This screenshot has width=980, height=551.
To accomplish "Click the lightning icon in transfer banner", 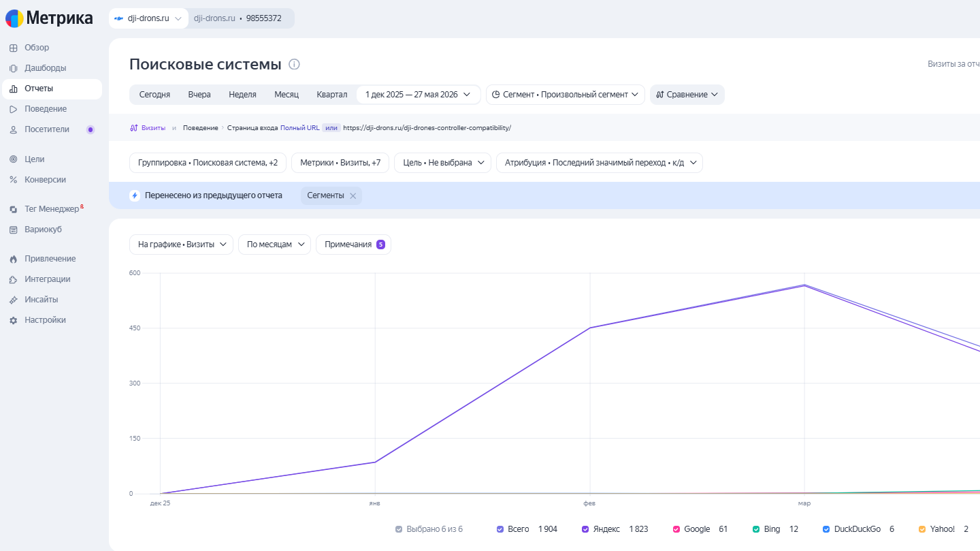I will tap(135, 195).
